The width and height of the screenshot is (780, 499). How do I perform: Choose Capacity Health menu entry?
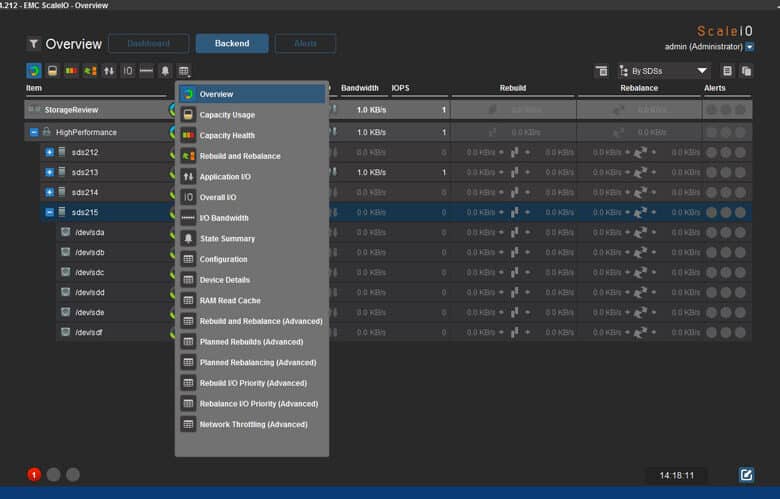(x=252, y=135)
